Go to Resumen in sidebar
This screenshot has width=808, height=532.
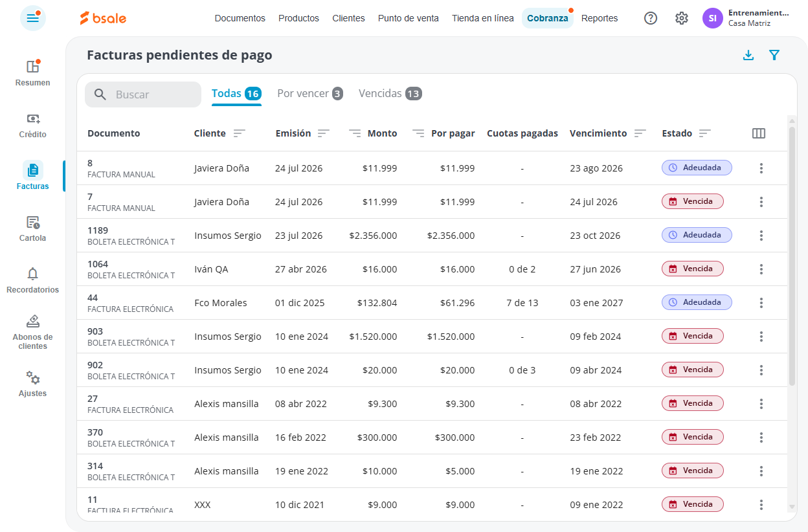point(33,72)
